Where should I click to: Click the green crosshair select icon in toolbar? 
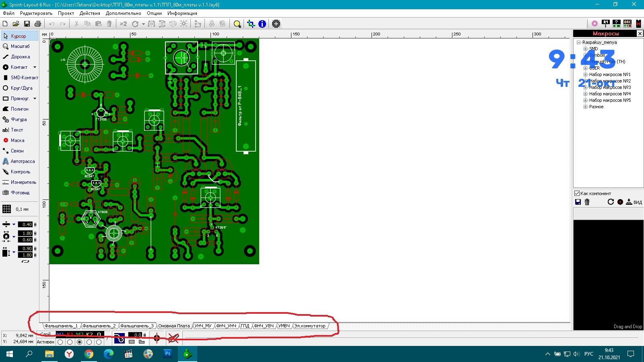click(251, 24)
